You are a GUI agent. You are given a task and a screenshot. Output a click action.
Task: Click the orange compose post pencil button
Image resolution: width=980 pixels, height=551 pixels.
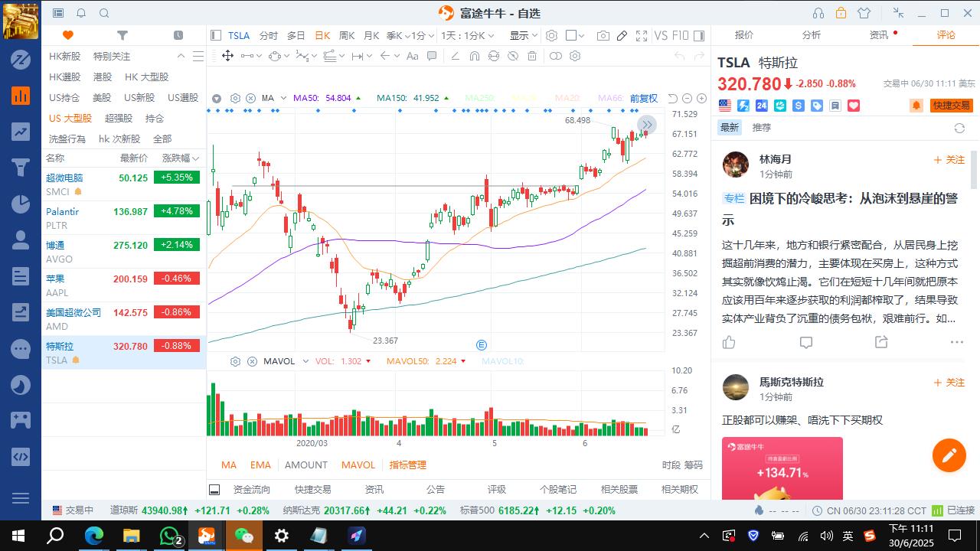pos(949,455)
